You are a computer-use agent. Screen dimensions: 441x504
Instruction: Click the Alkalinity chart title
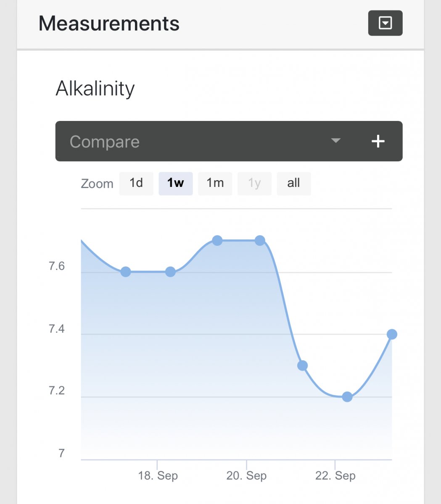pos(95,89)
